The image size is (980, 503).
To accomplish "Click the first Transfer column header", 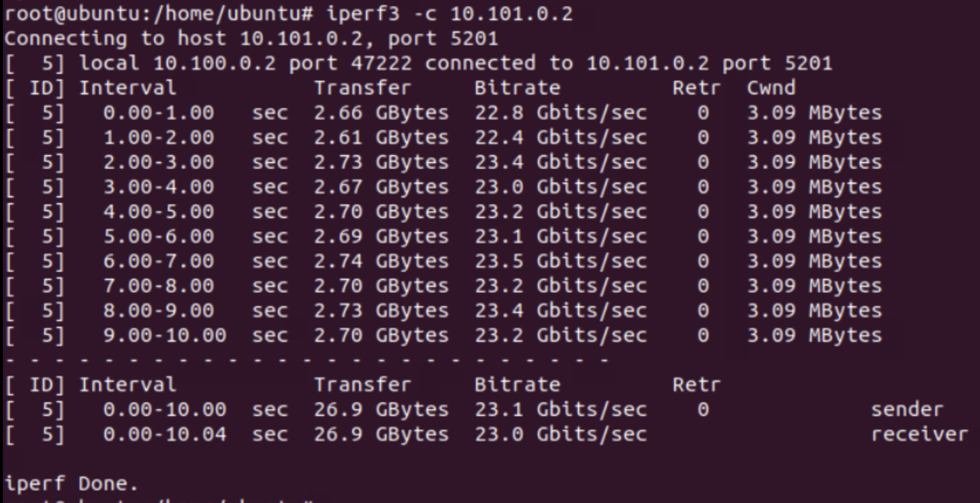I will (x=362, y=88).
